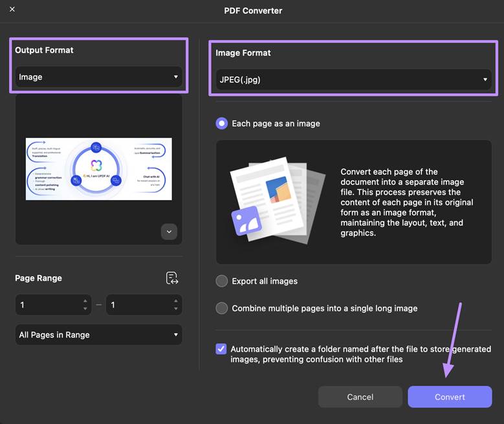The height and width of the screenshot is (424, 504).
Task: Decrease the end page with down arrow
Action: click(x=176, y=309)
